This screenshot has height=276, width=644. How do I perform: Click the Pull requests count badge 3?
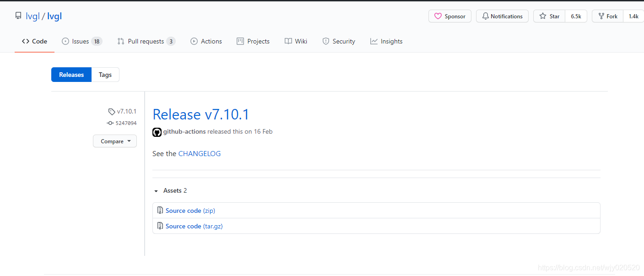point(171,41)
